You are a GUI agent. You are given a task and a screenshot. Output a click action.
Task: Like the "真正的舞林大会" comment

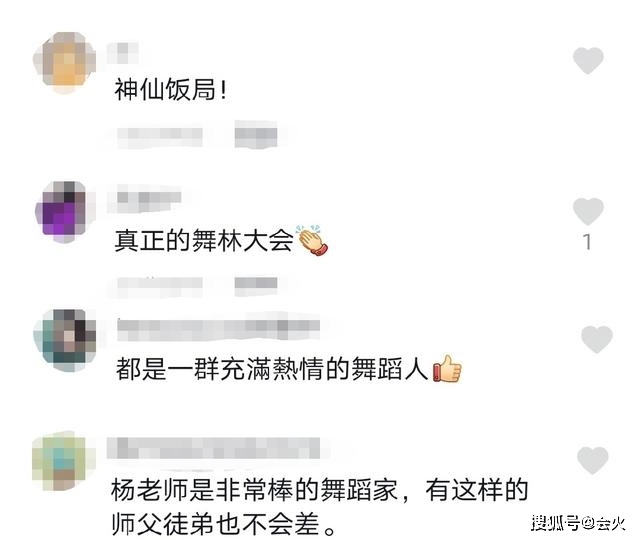pyautogui.click(x=588, y=211)
